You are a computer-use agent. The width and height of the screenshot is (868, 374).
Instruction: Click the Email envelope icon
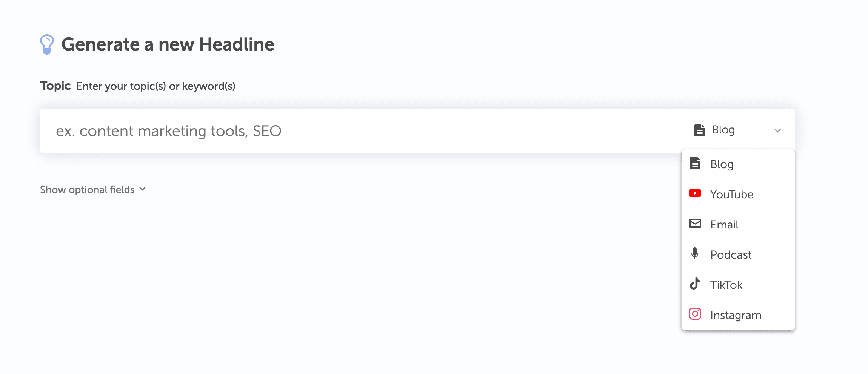(x=695, y=224)
